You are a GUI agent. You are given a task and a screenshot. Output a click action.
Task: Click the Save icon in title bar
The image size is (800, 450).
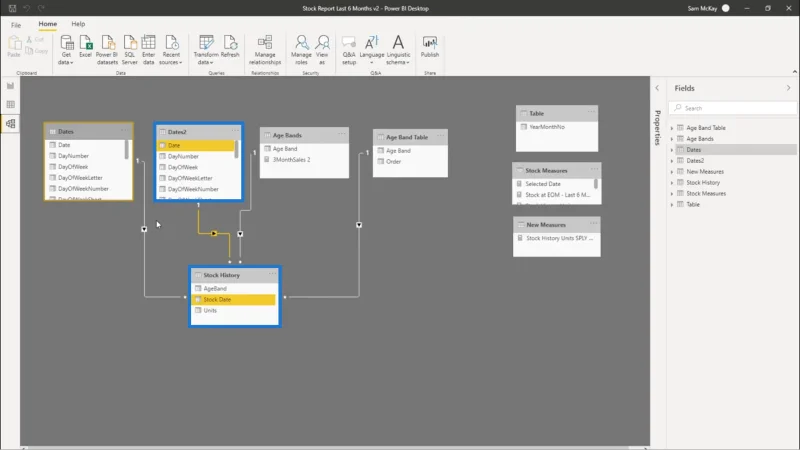click(12, 8)
